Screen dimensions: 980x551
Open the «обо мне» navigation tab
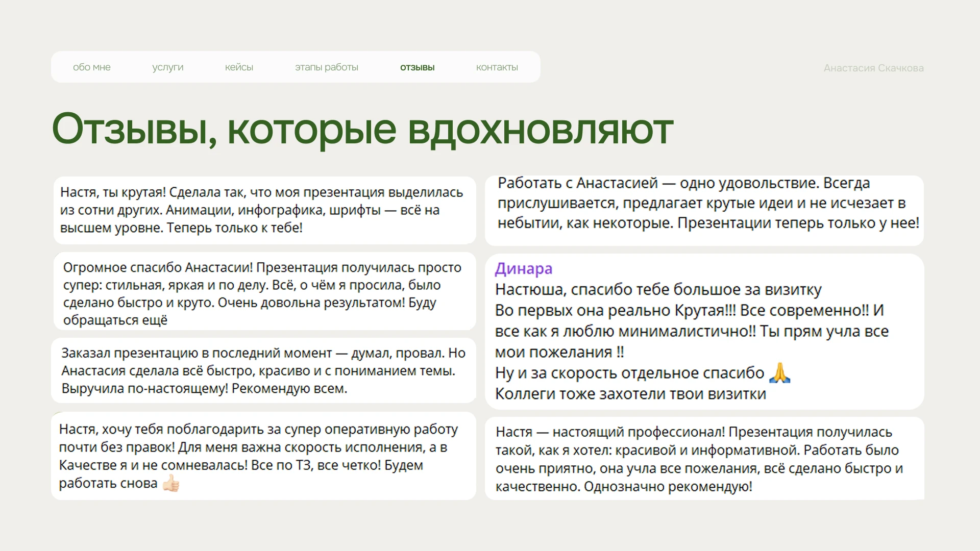pyautogui.click(x=91, y=67)
